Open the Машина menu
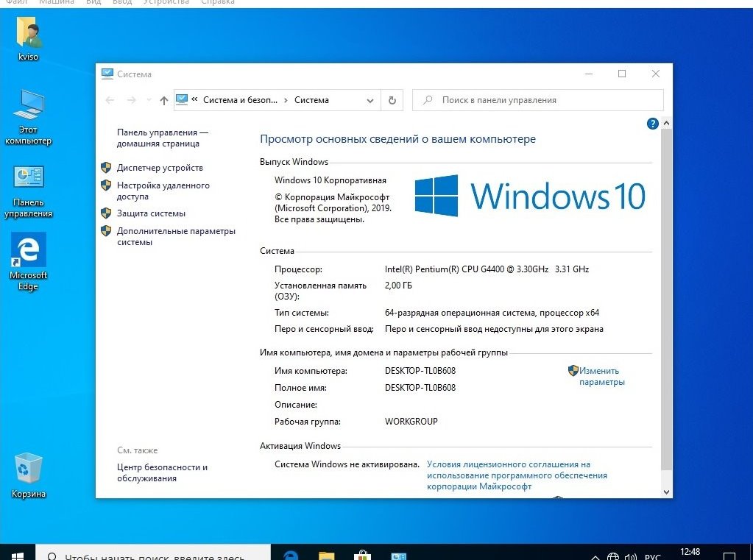This screenshot has width=753, height=560. pos(56,2)
